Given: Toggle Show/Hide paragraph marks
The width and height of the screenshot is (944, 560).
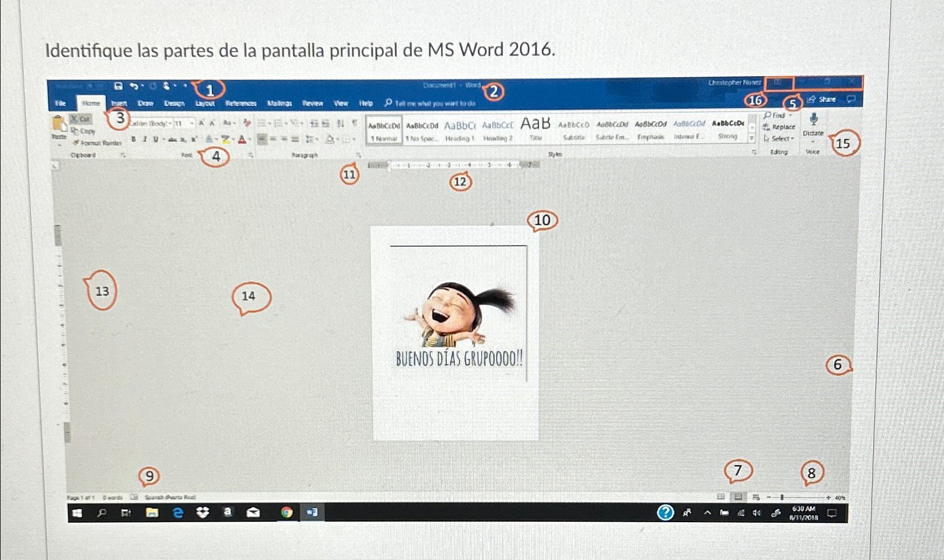Looking at the screenshot, I should [354, 123].
